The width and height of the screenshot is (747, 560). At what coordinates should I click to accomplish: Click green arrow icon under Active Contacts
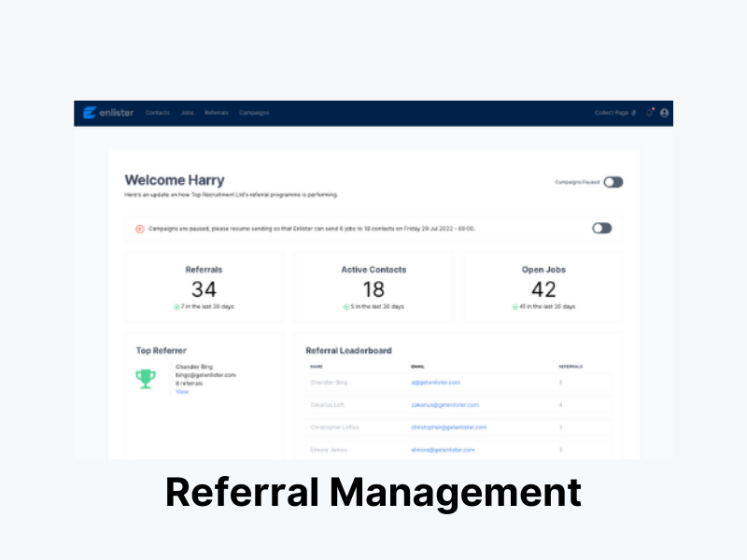pos(346,307)
